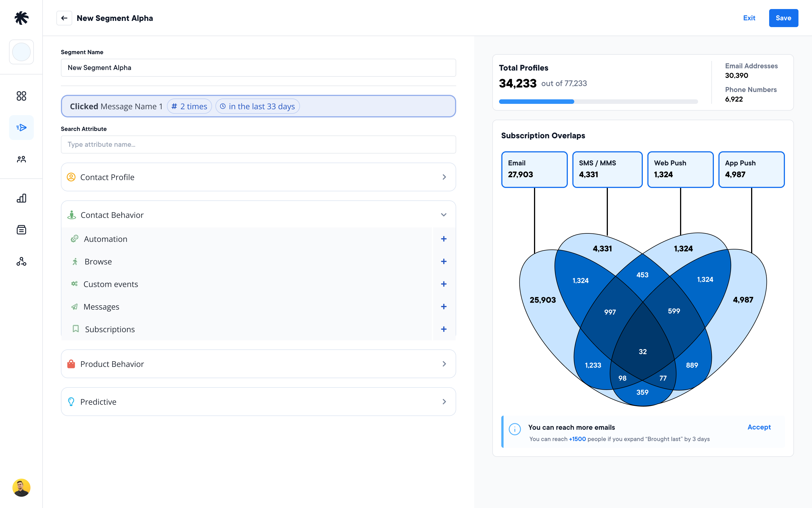Select the Messages row

(246, 306)
